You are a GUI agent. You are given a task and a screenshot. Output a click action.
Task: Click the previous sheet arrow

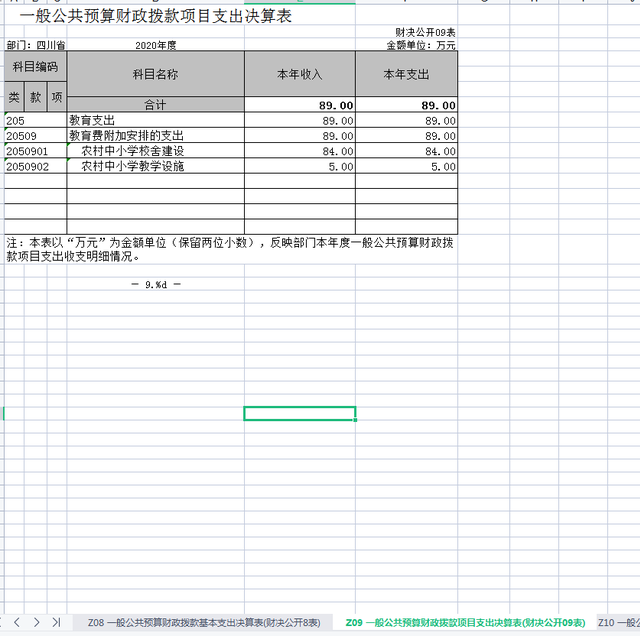pyautogui.click(x=19, y=622)
